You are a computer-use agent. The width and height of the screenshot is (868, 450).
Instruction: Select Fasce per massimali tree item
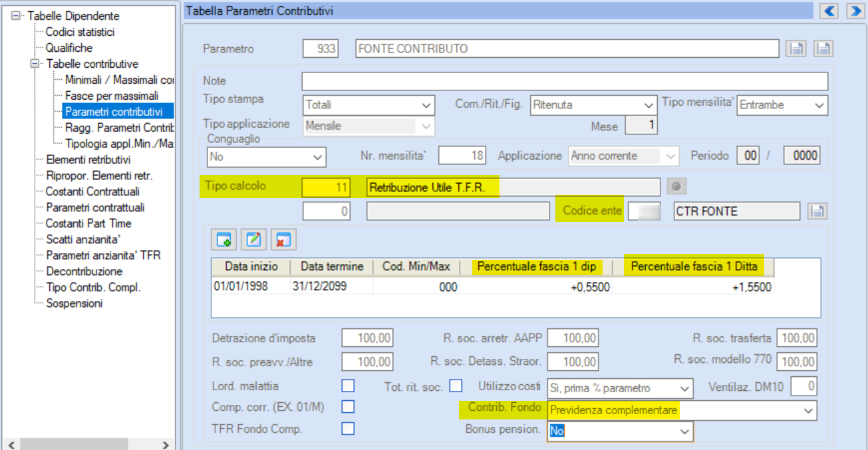pos(112,96)
